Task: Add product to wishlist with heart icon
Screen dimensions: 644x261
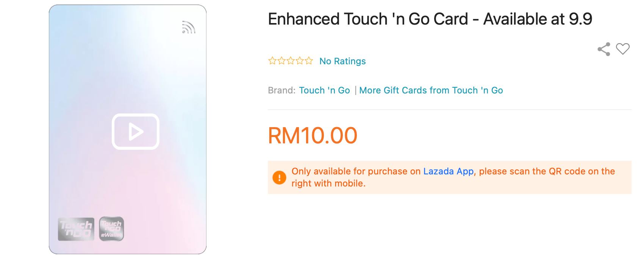Action: 622,49
